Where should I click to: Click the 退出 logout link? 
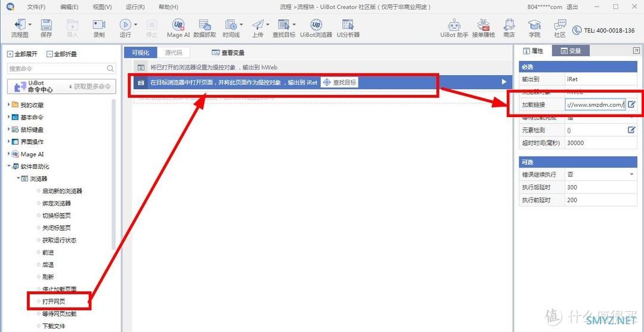[x=572, y=7]
